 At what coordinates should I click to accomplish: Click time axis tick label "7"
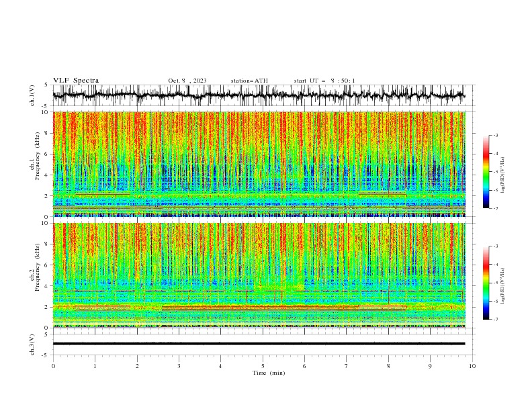coord(347,366)
